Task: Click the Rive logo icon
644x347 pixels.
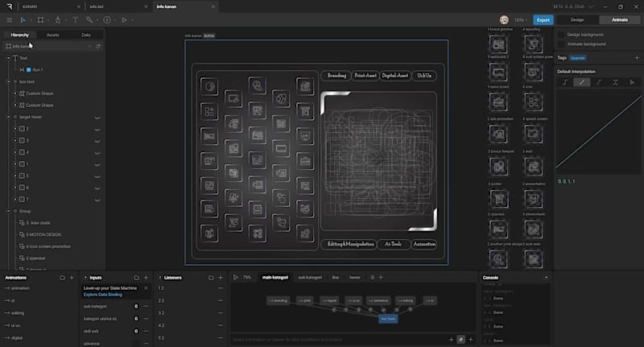Action: [9, 6]
